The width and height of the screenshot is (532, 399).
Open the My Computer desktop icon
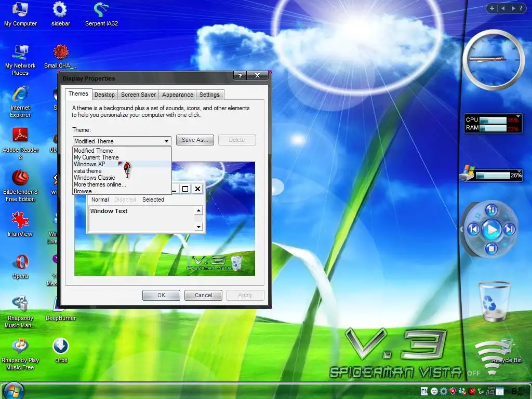coord(20,14)
